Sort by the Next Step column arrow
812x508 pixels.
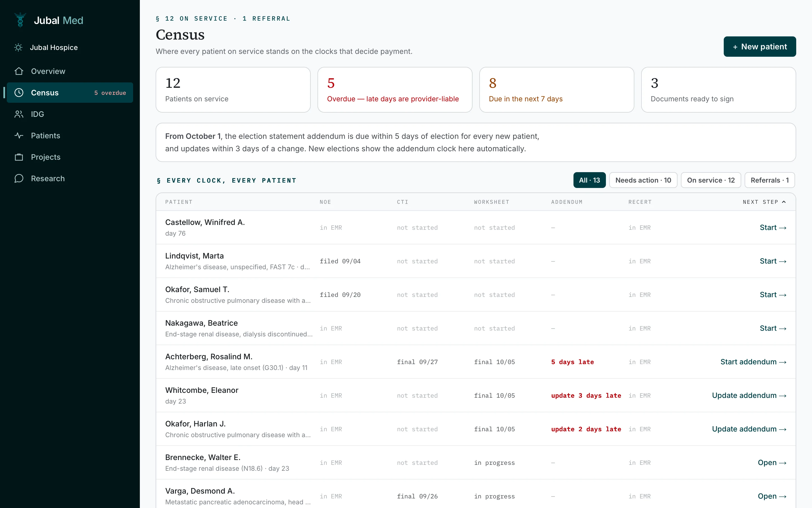(784, 202)
